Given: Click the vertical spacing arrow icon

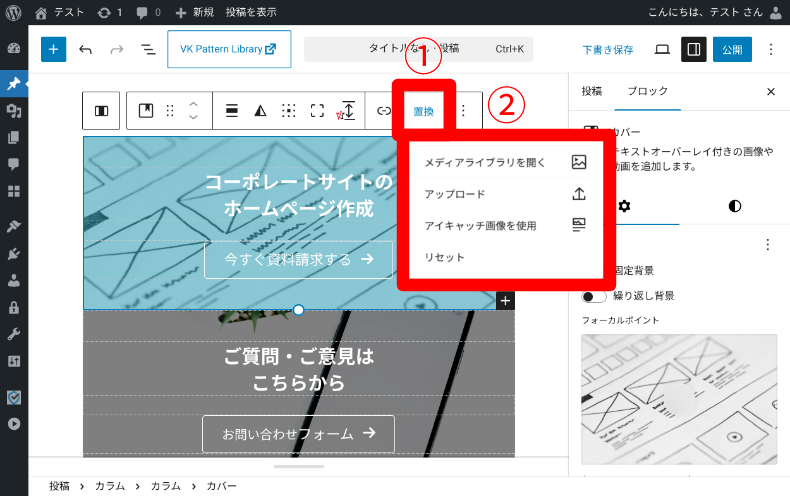Looking at the screenshot, I should pos(346,110).
